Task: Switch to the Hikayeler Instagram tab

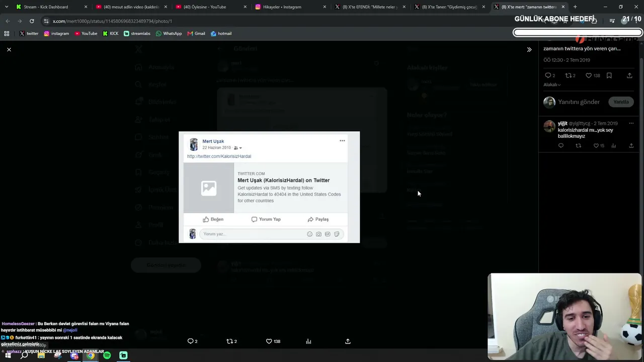Action: pyautogui.click(x=290, y=7)
